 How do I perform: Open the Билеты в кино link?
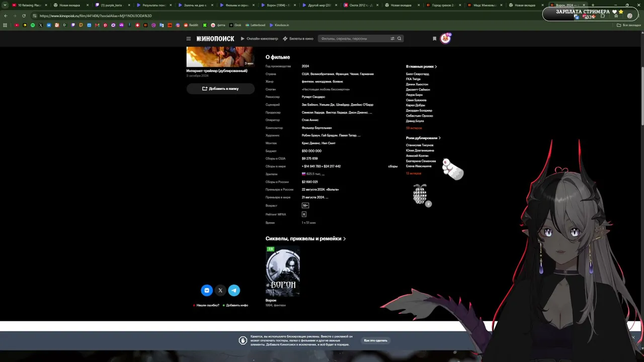pos(298,39)
